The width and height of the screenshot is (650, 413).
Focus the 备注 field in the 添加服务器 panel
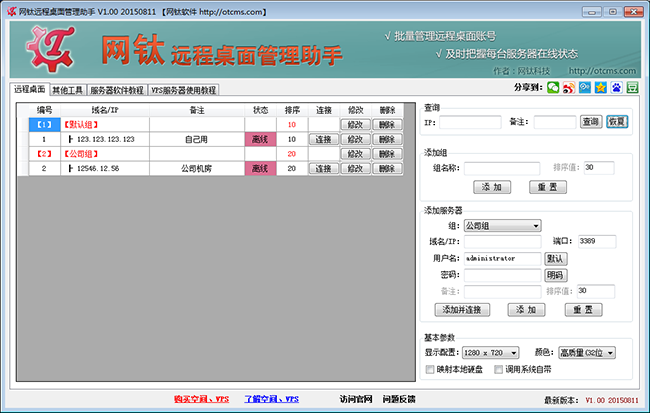coord(502,292)
